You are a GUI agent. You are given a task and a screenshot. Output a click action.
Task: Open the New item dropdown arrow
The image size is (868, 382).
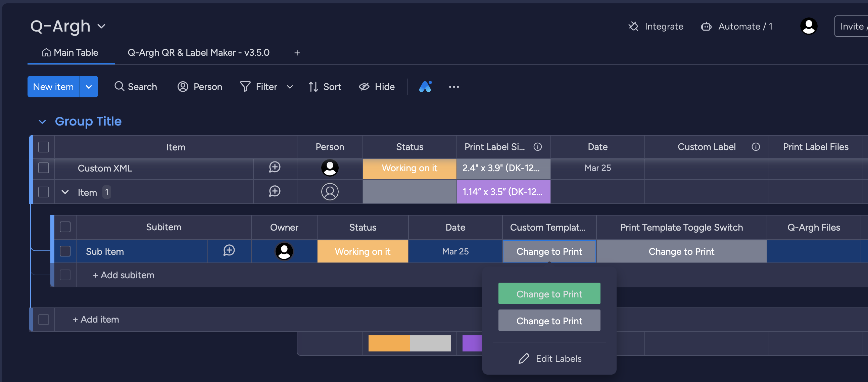click(x=89, y=87)
